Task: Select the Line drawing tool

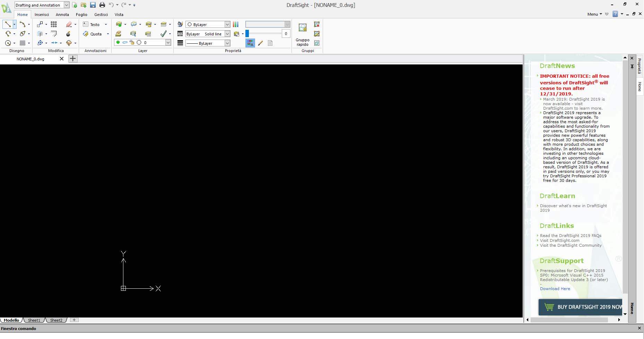Action: (7, 24)
